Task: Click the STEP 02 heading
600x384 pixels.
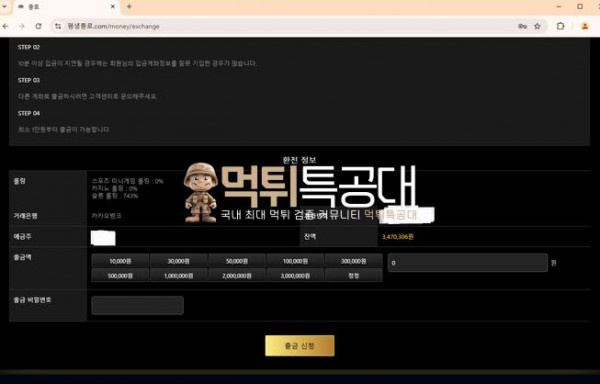Action: tap(29, 47)
